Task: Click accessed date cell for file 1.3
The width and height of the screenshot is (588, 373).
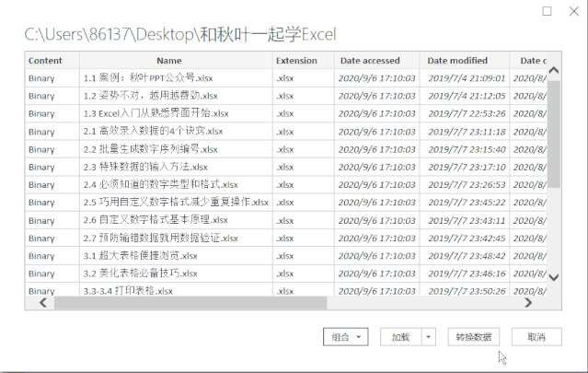Action: coord(377,113)
